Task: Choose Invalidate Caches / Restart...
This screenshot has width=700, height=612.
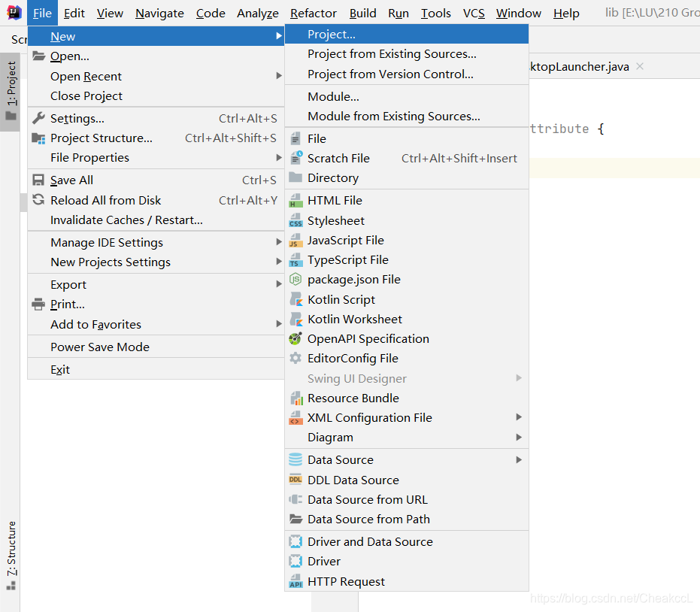Action: tap(156, 220)
